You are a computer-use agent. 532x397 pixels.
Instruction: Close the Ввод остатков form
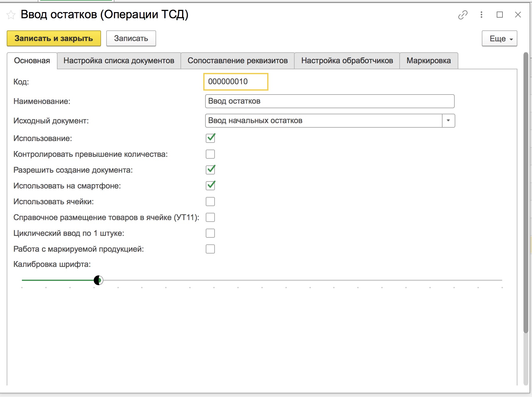point(518,15)
